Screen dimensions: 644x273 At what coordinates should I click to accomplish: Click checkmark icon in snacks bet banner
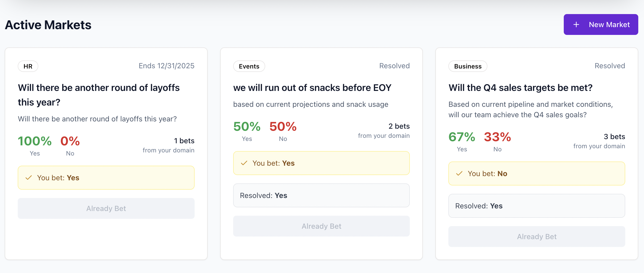coord(244,163)
